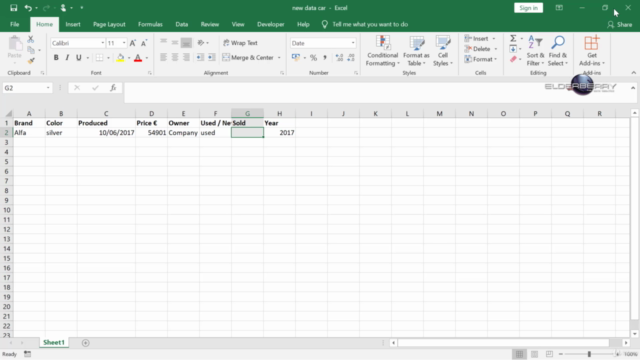Viewport: 640px width, 360px height.
Task: Switch to the Formulas tab
Action: click(150, 24)
